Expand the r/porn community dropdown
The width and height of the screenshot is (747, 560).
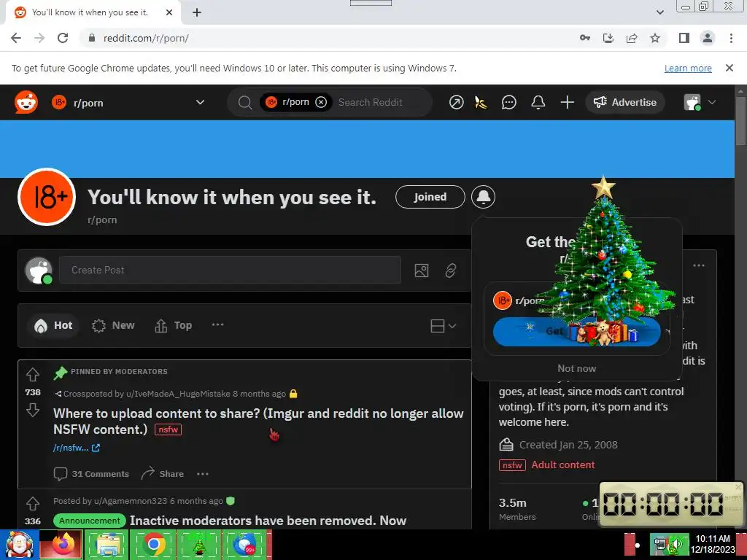point(200,102)
